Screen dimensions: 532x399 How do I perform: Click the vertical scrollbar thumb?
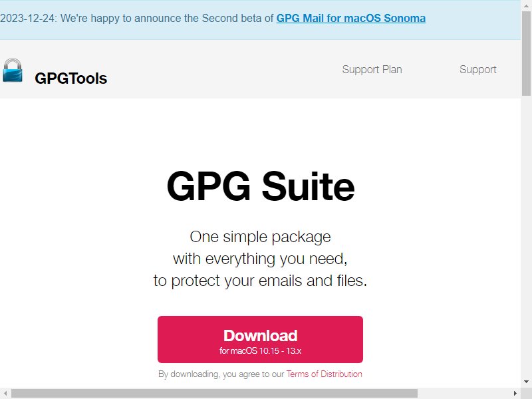pyautogui.click(x=526, y=53)
